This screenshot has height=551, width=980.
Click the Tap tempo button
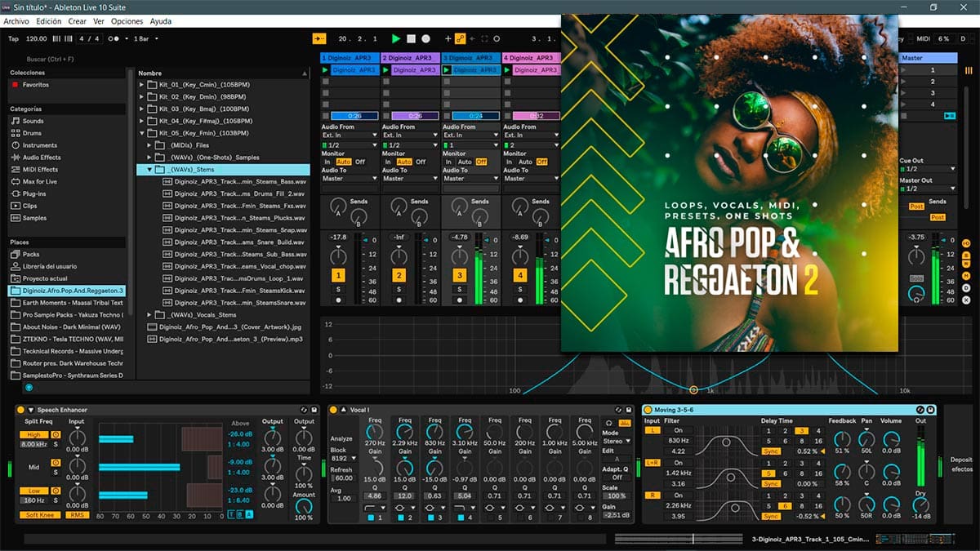pyautogui.click(x=13, y=38)
